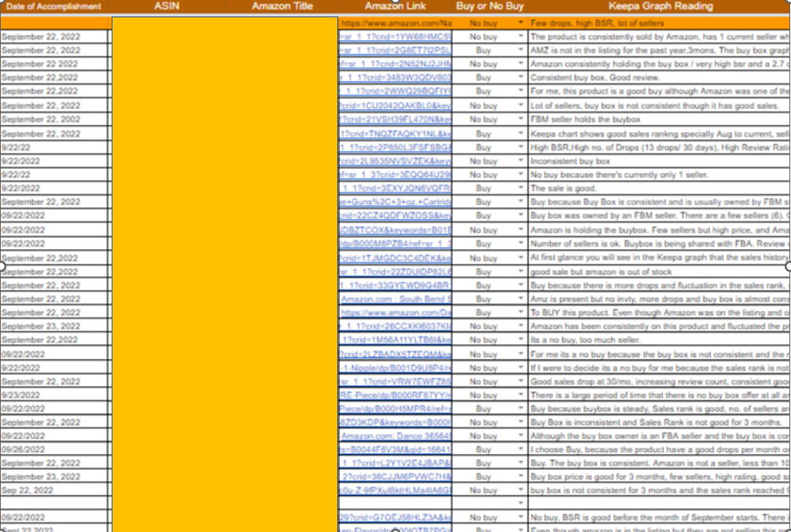This screenshot has width=791, height=532.
Task: Select 'Buy' value in 'Number of sellers is ok' row
Action: [x=484, y=244]
